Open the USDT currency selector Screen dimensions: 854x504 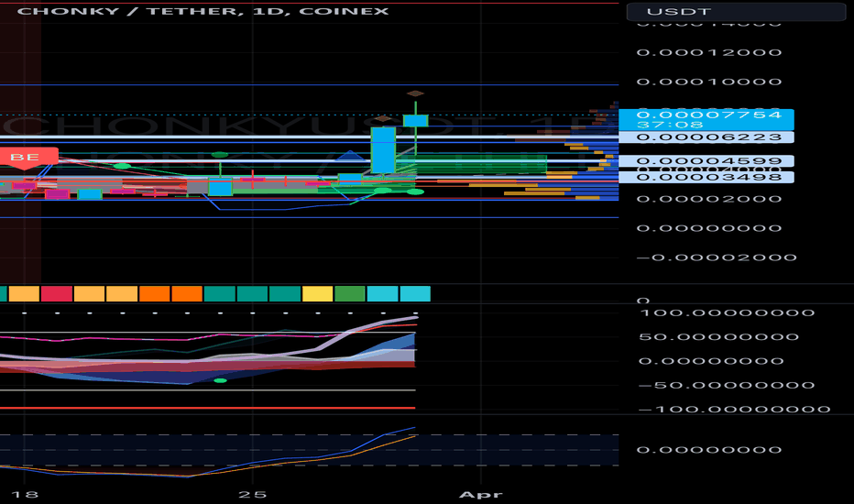[x=736, y=11]
